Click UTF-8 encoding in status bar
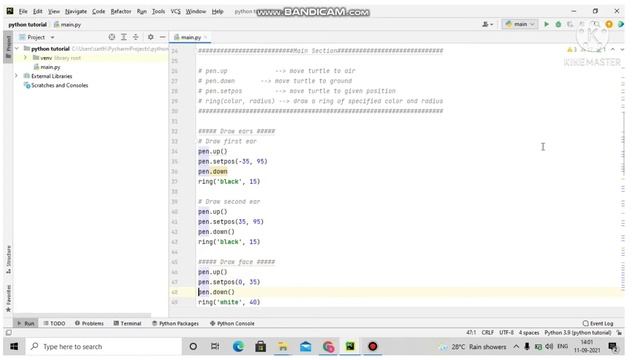Screen dimensions: 640x360 pyautogui.click(x=507, y=333)
